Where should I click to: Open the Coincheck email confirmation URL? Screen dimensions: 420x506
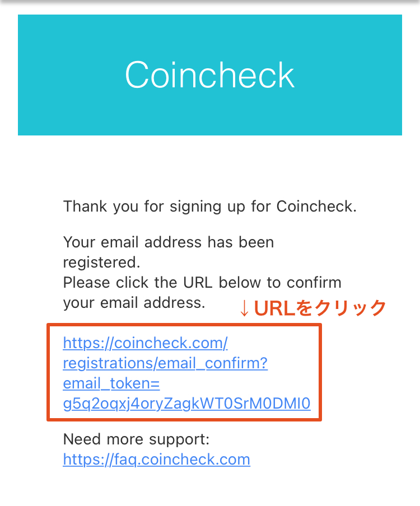tap(186, 373)
